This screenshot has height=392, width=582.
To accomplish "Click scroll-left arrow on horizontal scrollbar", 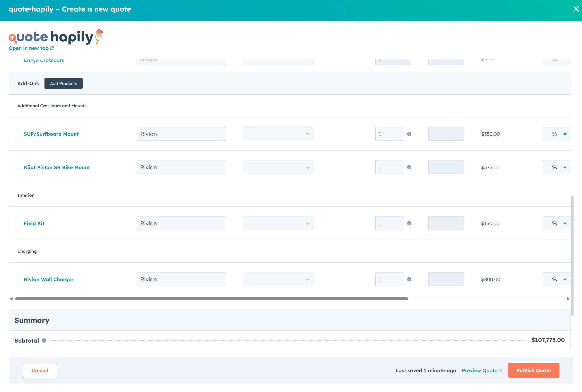I will pyautogui.click(x=11, y=299).
